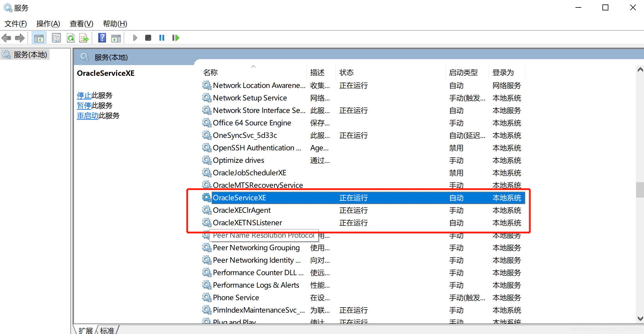This screenshot has width=644, height=334.
Task: Select OracleMTSRecoveryService row
Action: coord(363,185)
